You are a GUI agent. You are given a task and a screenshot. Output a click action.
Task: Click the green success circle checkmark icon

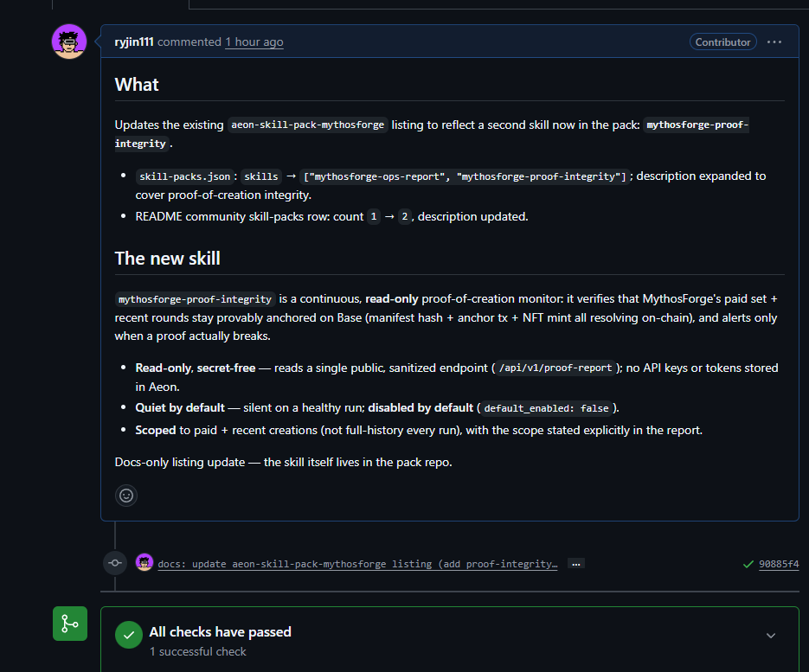coord(129,635)
